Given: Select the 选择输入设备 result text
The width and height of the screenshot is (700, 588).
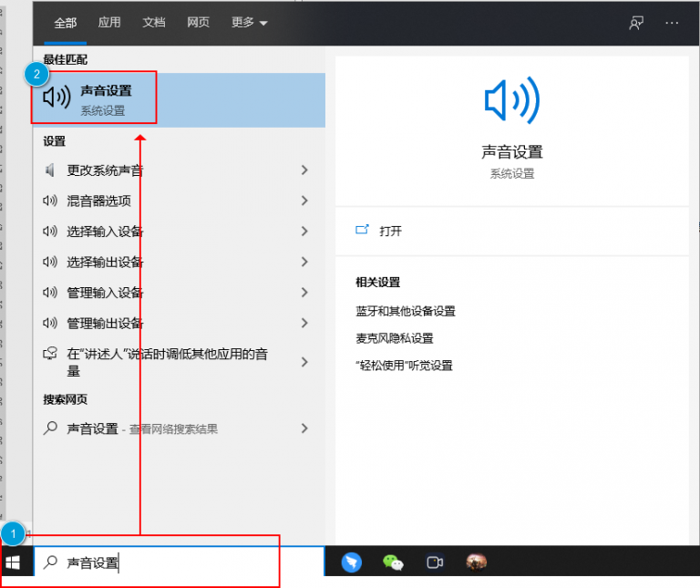Looking at the screenshot, I should pos(105,232).
